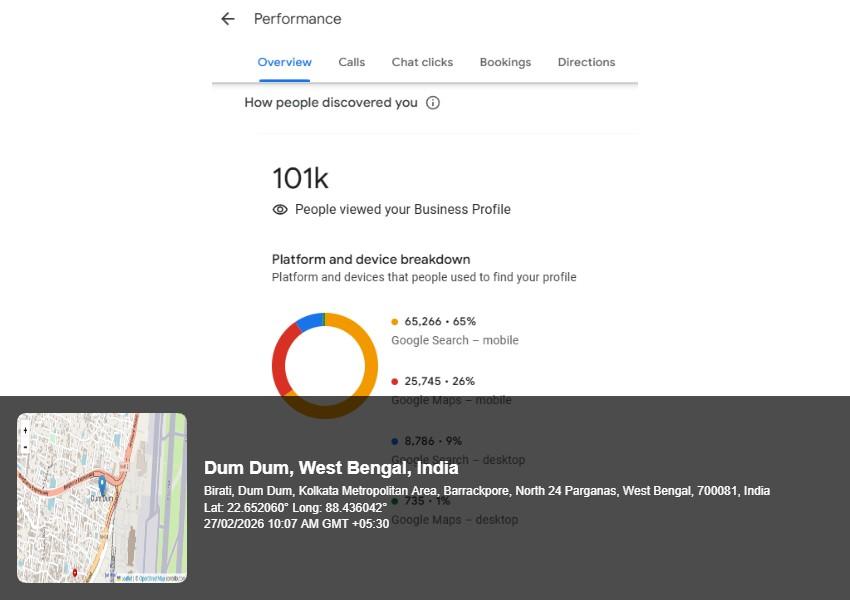Click the blue segment of the donut chart
Image resolution: width=850 pixels, height=600 pixels.
coord(309,321)
